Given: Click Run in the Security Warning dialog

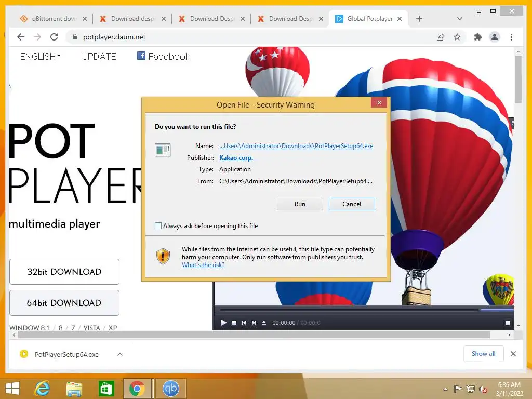Looking at the screenshot, I should [x=300, y=204].
